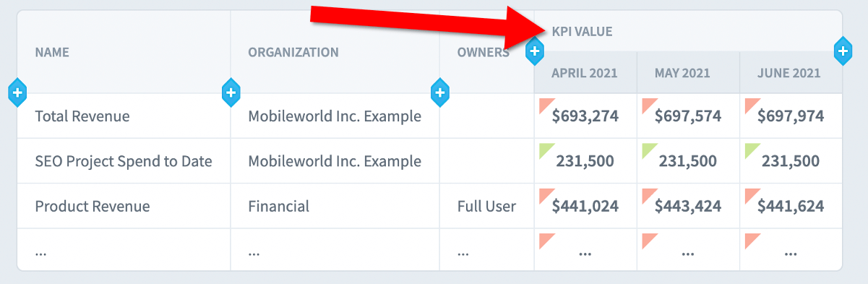Select the APRIL 2021 column header

tap(585, 73)
